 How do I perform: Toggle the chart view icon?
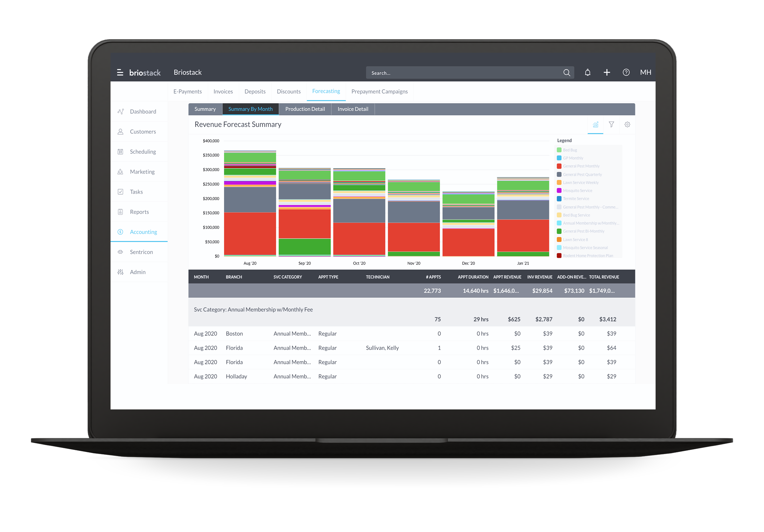point(595,125)
